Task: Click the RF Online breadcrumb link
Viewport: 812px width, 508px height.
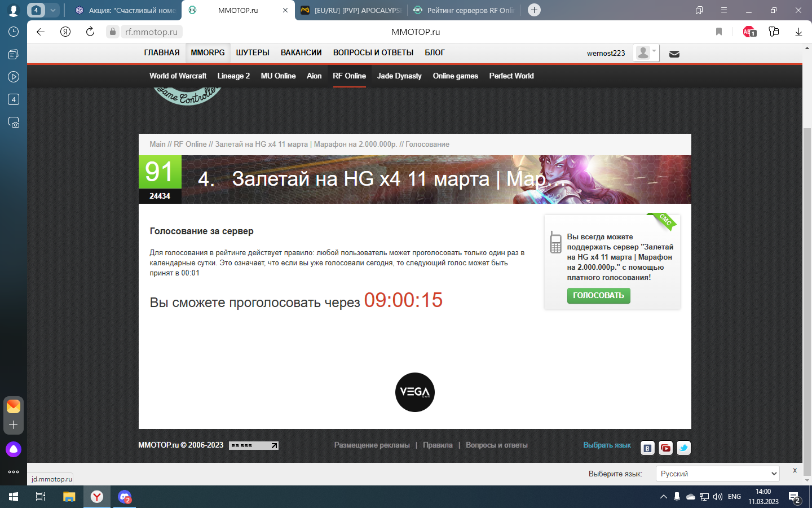Action: (x=190, y=144)
